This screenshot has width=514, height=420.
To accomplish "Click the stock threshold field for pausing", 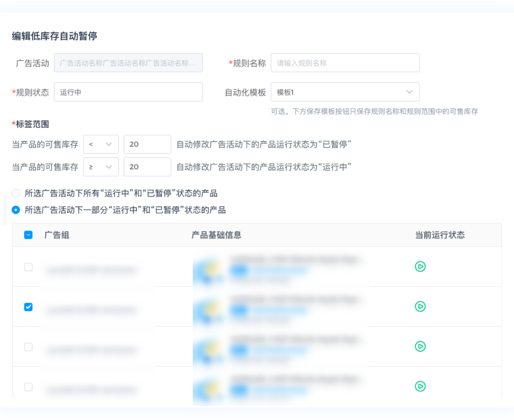I will (x=147, y=144).
